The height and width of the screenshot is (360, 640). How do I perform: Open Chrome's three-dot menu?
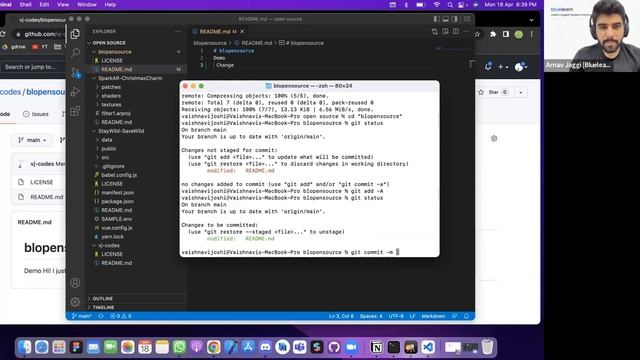click(x=531, y=34)
